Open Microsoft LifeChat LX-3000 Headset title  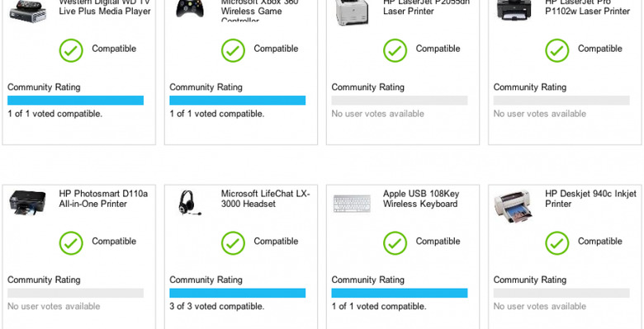(265, 199)
